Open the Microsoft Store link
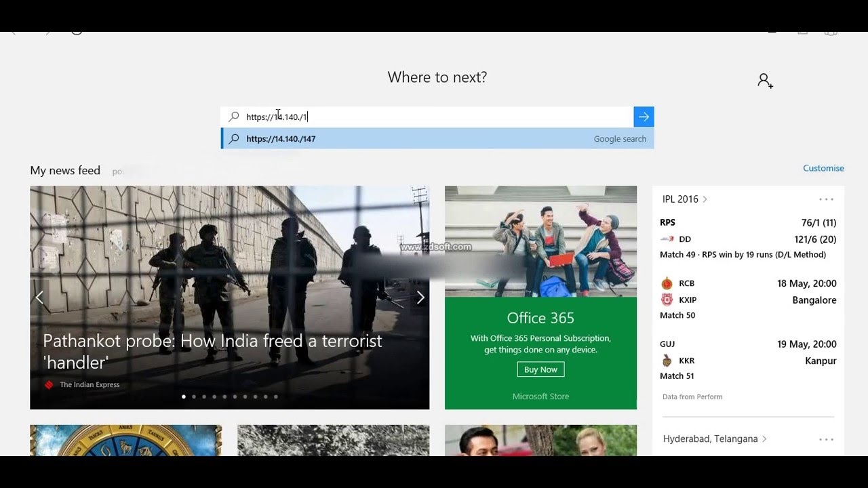Image resolution: width=868 pixels, height=488 pixels. tap(540, 396)
